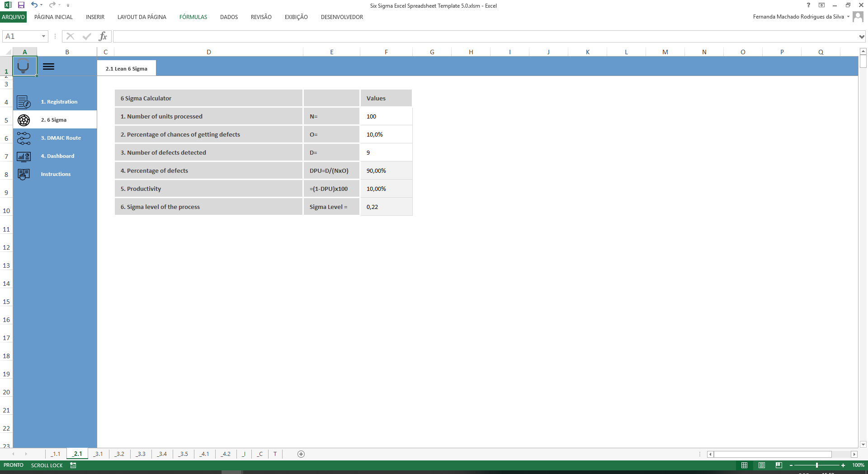Switch to the FÓRMULAS ribbon tab

pos(193,17)
